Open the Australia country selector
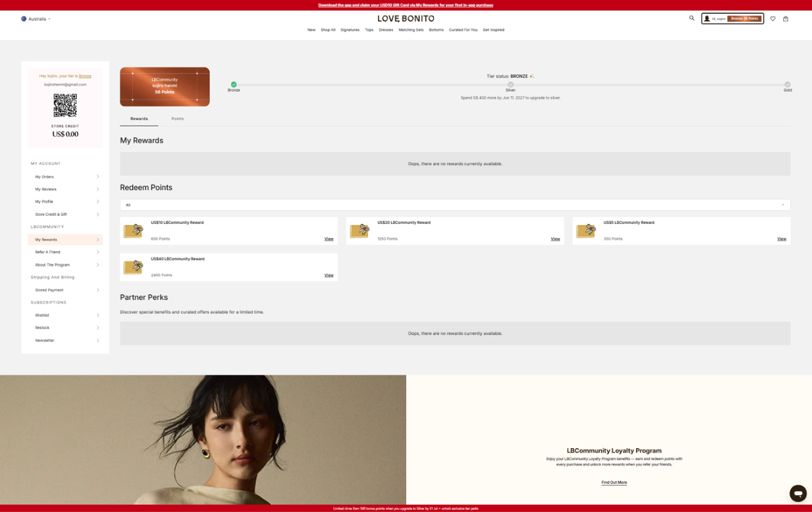Viewport: 812px width, 512px height. [36, 19]
